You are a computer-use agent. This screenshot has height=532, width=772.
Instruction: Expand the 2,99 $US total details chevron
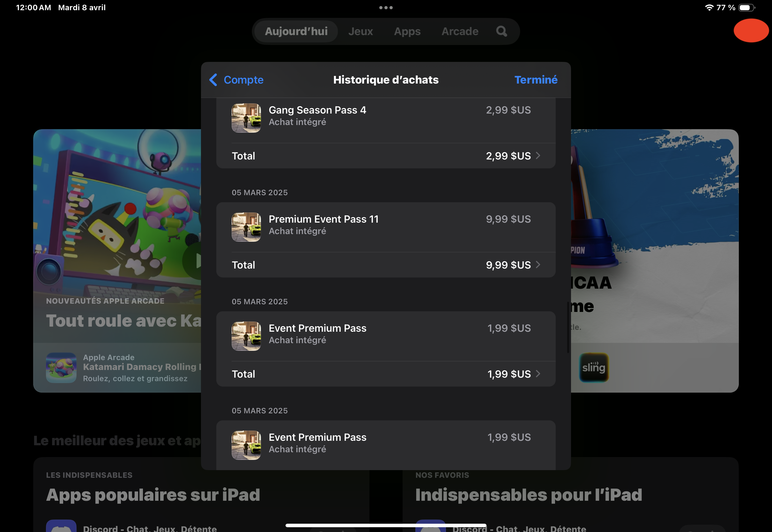538,156
